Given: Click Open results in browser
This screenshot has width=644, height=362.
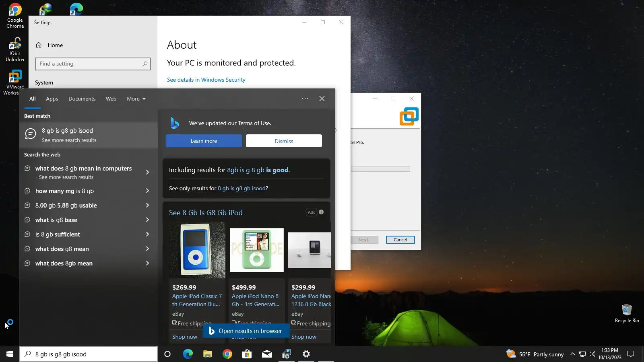Looking at the screenshot, I should (x=246, y=331).
